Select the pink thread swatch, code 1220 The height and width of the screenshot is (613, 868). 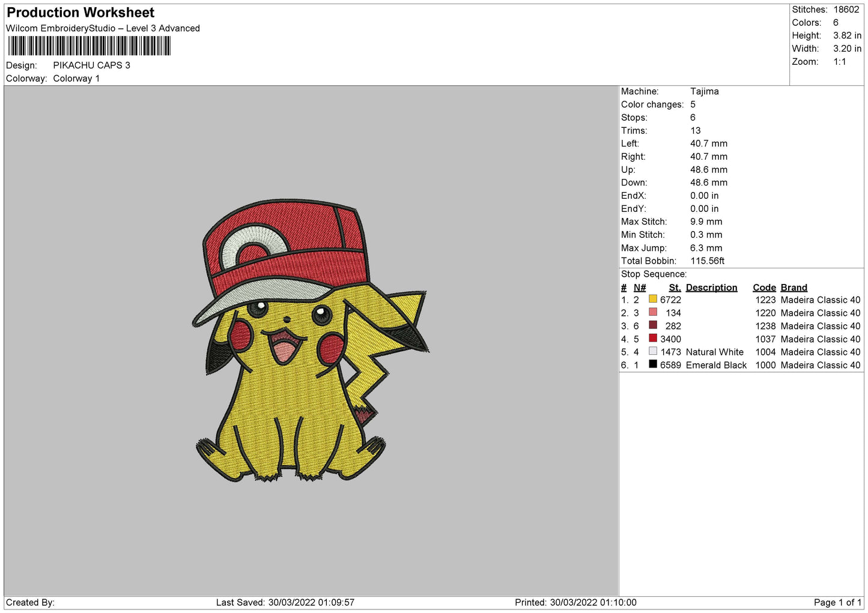point(652,312)
